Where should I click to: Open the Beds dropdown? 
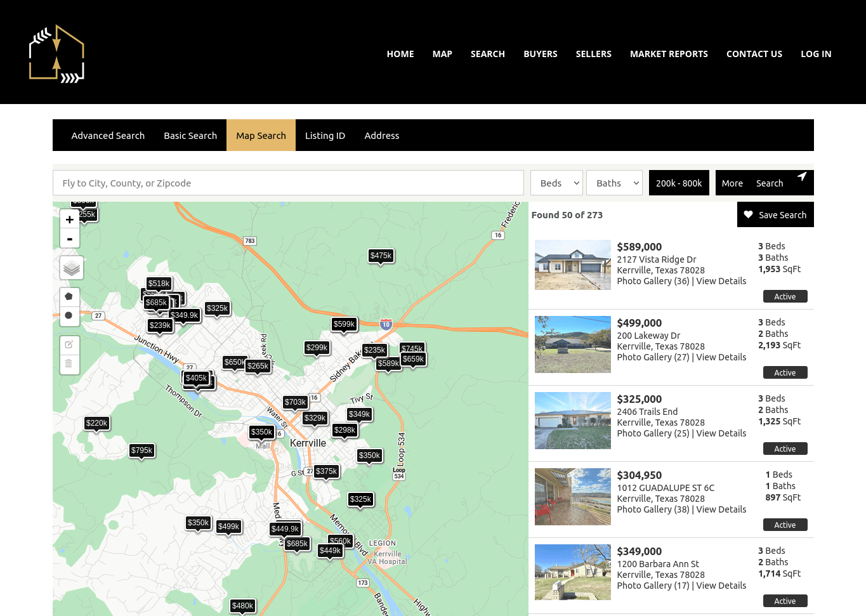556,183
